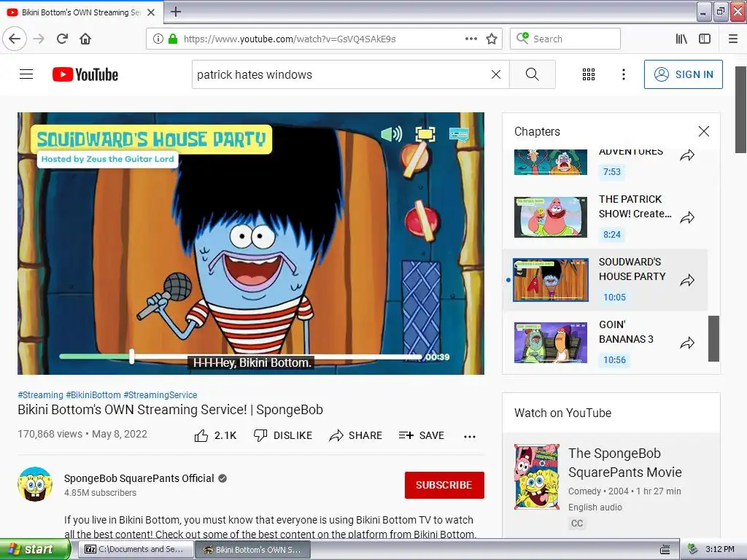Screen dimensions: 747x560
Task: Bookmark this page with the star icon
Action: coord(492,39)
